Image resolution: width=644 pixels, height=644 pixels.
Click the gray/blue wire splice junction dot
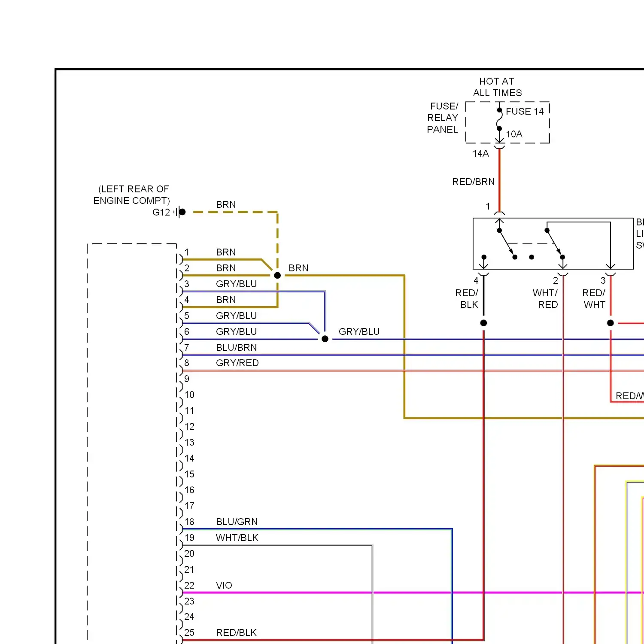[x=325, y=339]
